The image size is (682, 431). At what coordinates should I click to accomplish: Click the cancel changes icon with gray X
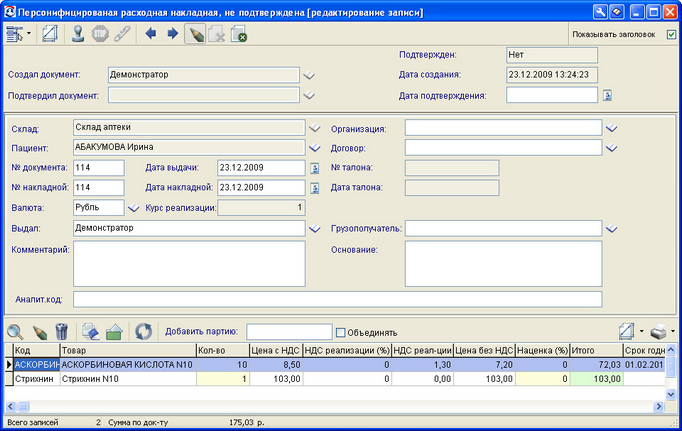(217, 34)
